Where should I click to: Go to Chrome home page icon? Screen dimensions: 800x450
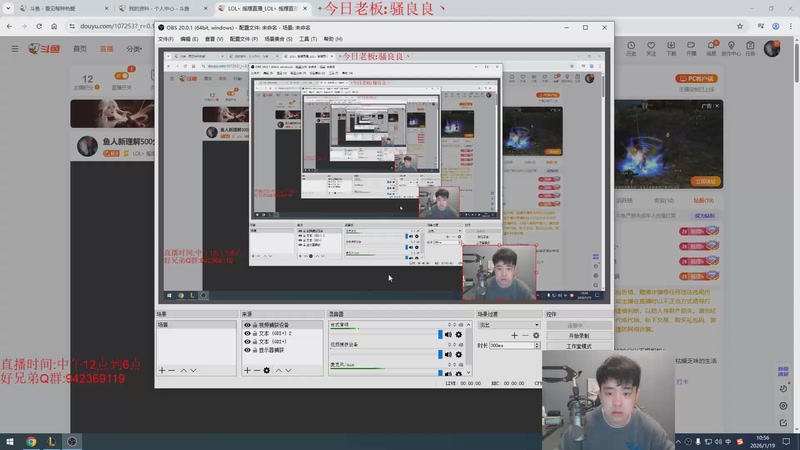point(54,26)
